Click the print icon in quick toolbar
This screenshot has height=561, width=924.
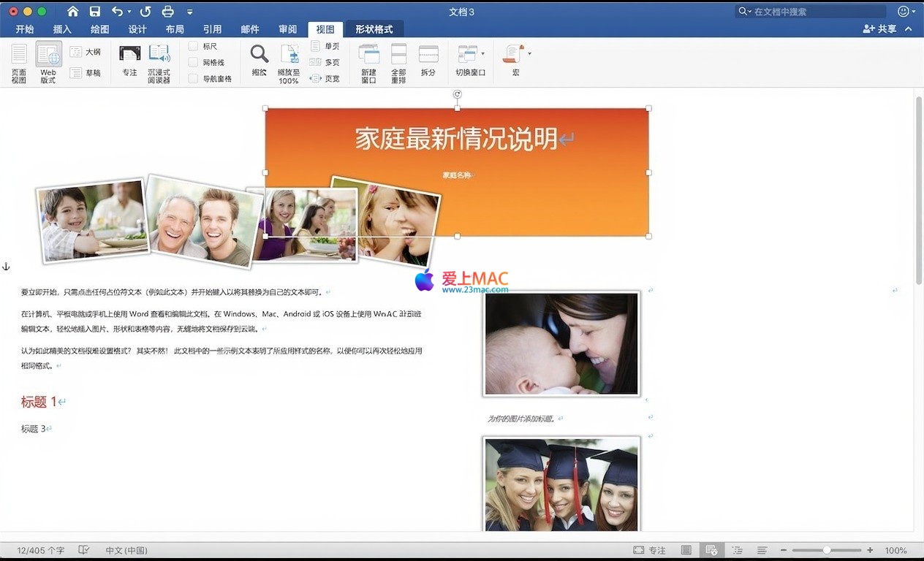click(x=167, y=12)
